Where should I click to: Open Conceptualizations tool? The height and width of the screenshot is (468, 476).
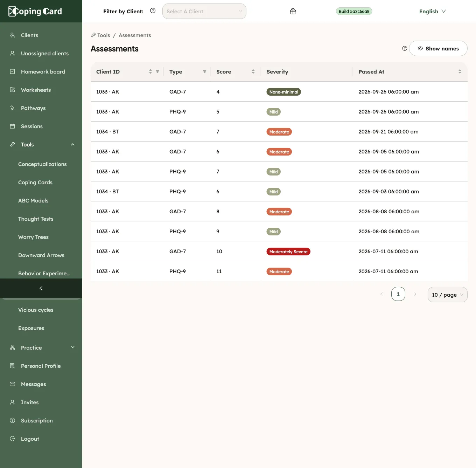pos(42,164)
